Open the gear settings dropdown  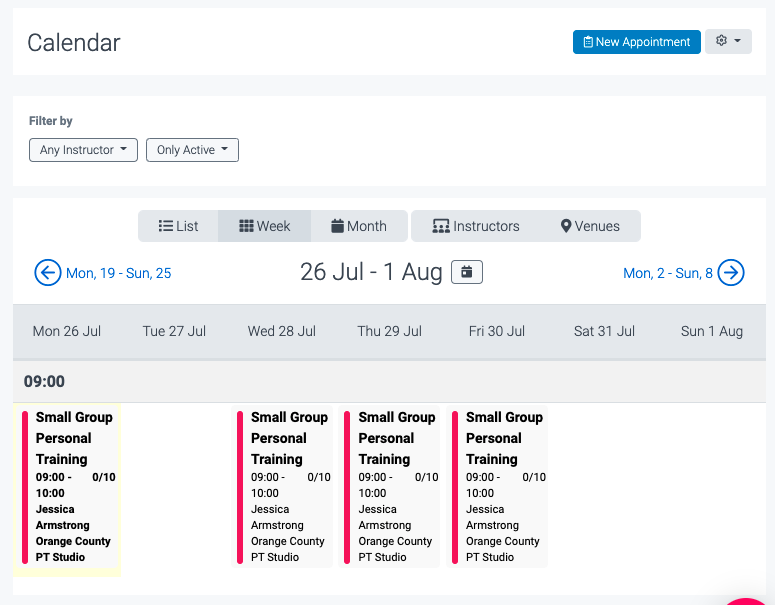(728, 42)
